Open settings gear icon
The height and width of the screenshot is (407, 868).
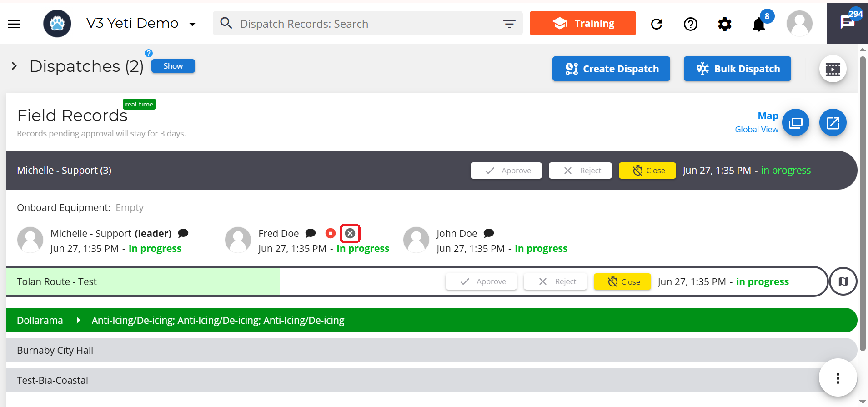tap(725, 24)
